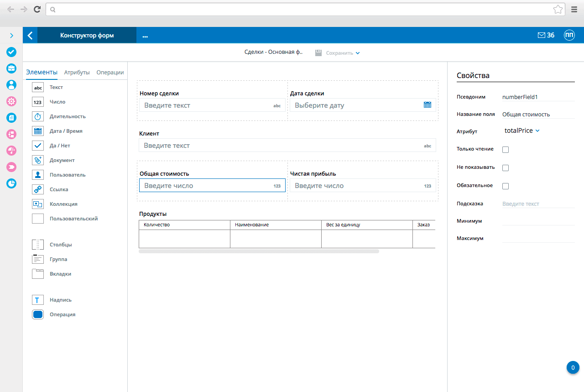Open the pink process diagram icon
This screenshot has width=584, height=392.
[11, 134]
